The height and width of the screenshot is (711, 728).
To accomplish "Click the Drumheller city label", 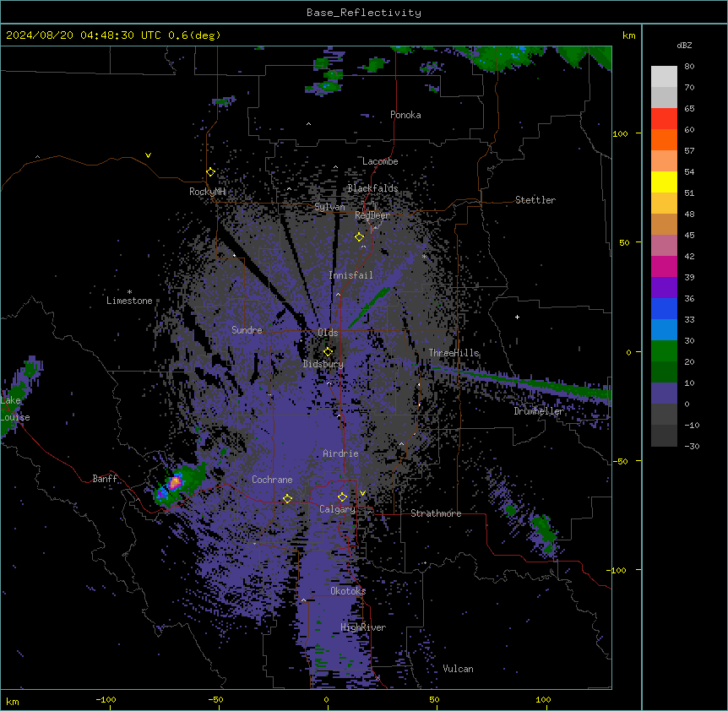I will click(x=539, y=411).
